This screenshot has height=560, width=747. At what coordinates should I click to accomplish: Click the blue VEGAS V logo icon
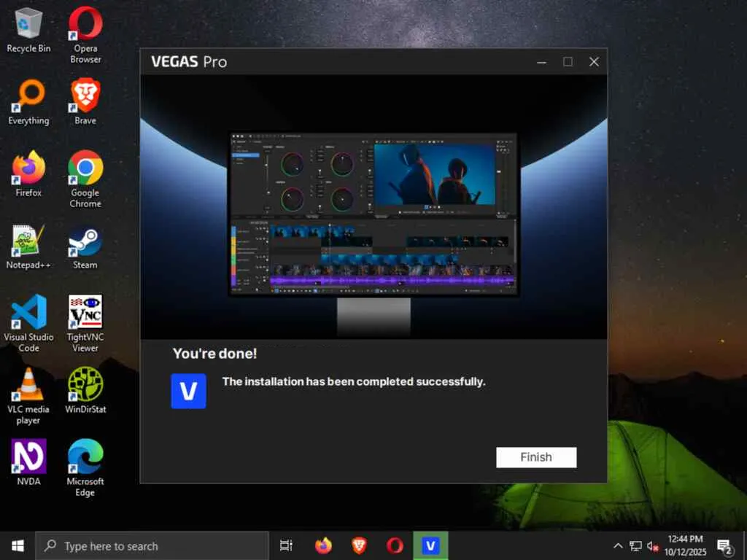(x=189, y=391)
